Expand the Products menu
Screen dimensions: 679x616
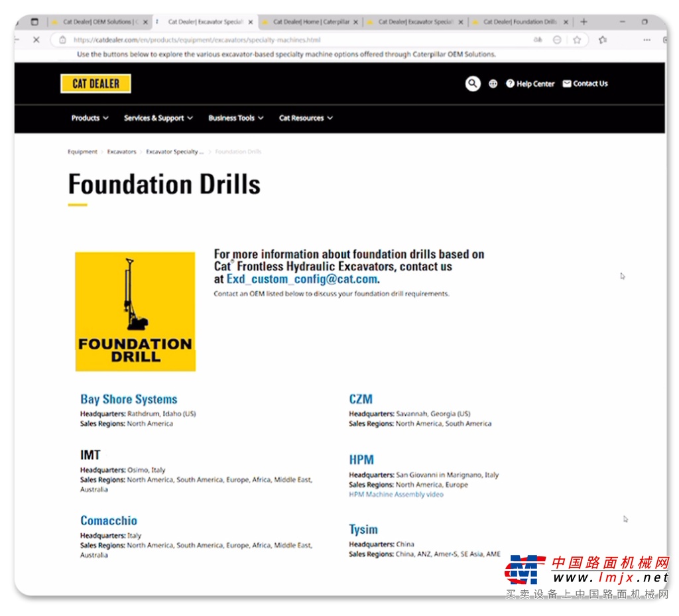(x=90, y=118)
